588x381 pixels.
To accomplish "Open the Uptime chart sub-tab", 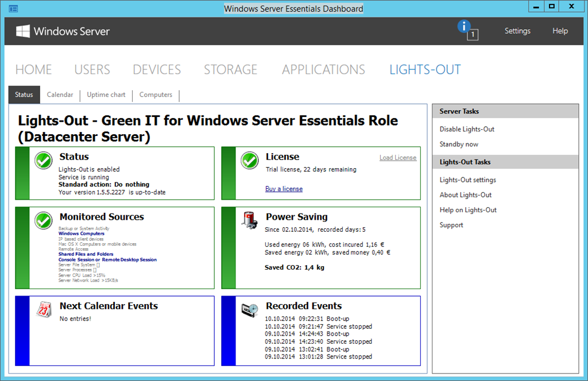I will click(106, 95).
